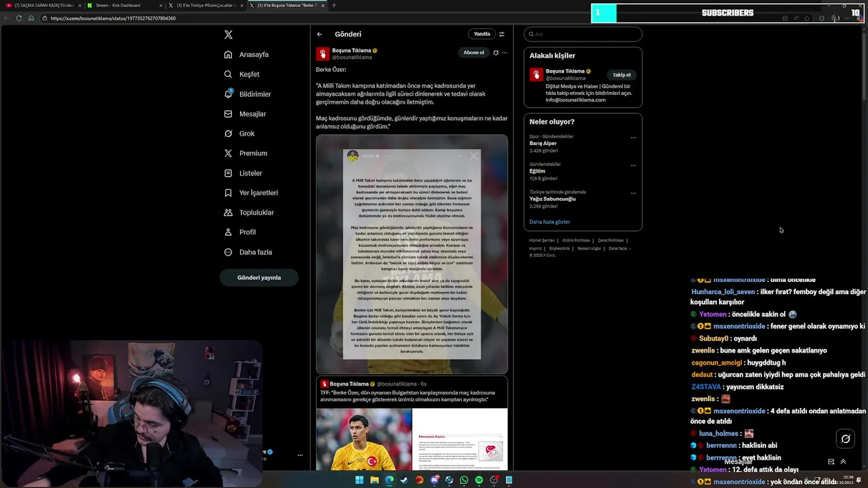Click Gönderi yayınla button
This screenshot has width=868, height=488.
point(259,277)
